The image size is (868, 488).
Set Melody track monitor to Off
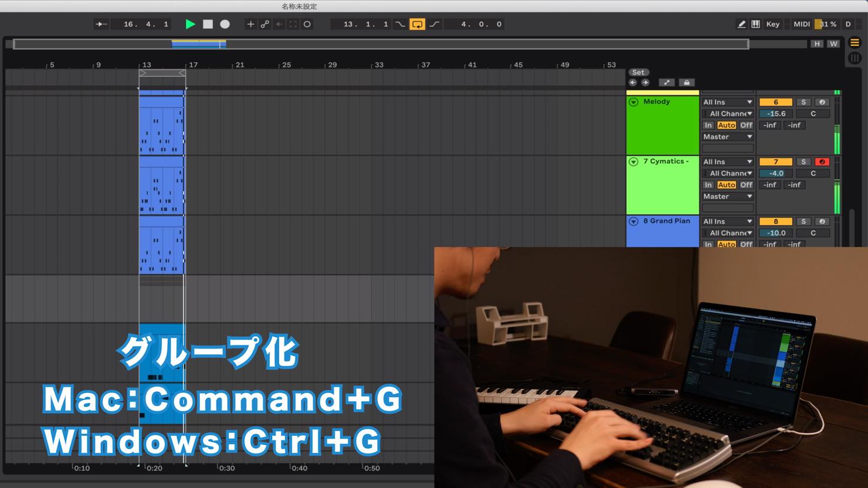point(746,125)
